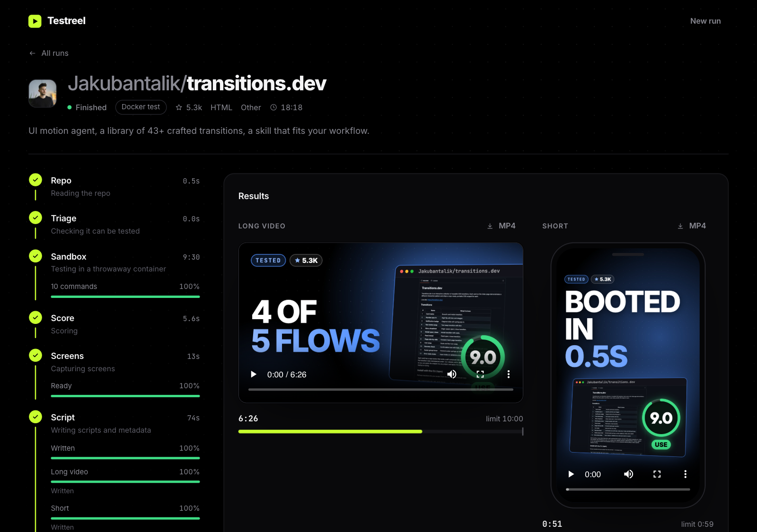Click the Score step checkmark icon
Screen dimensions: 757x532
click(35, 318)
